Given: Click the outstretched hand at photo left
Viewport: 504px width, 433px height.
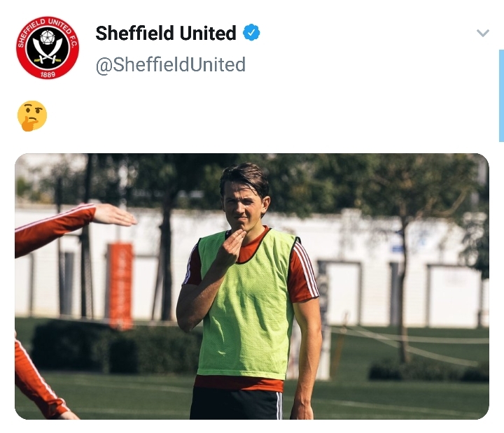Looking at the screenshot, I should (x=115, y=215).
